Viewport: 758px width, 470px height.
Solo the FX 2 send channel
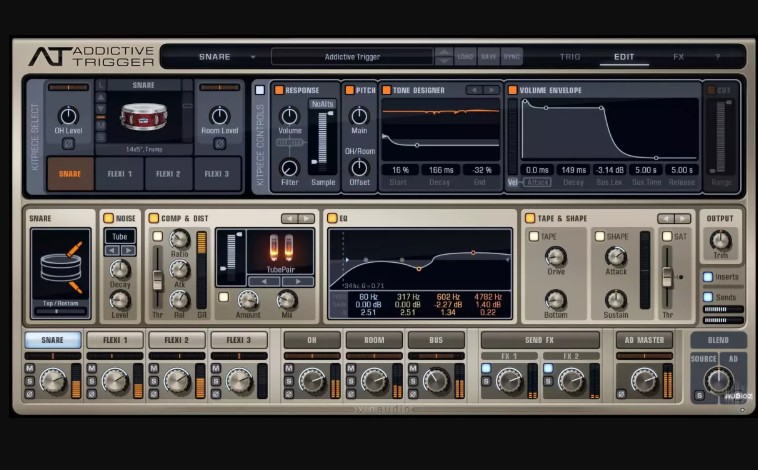pos(548,381)
